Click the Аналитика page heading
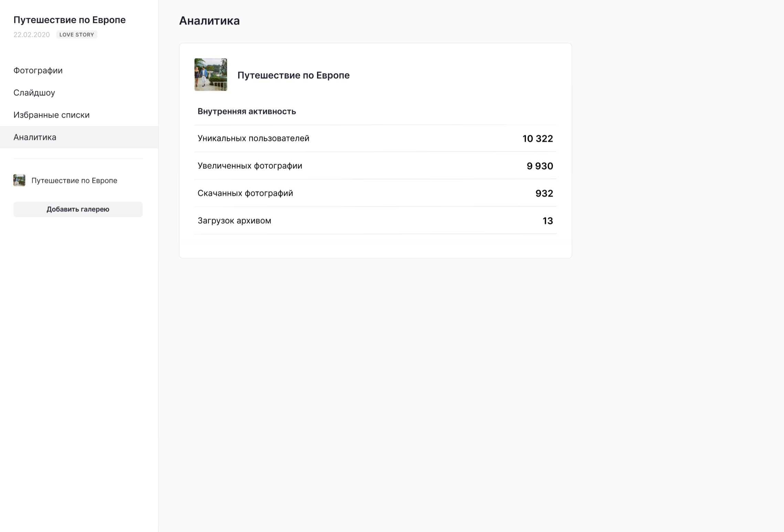 pos(209,21)
